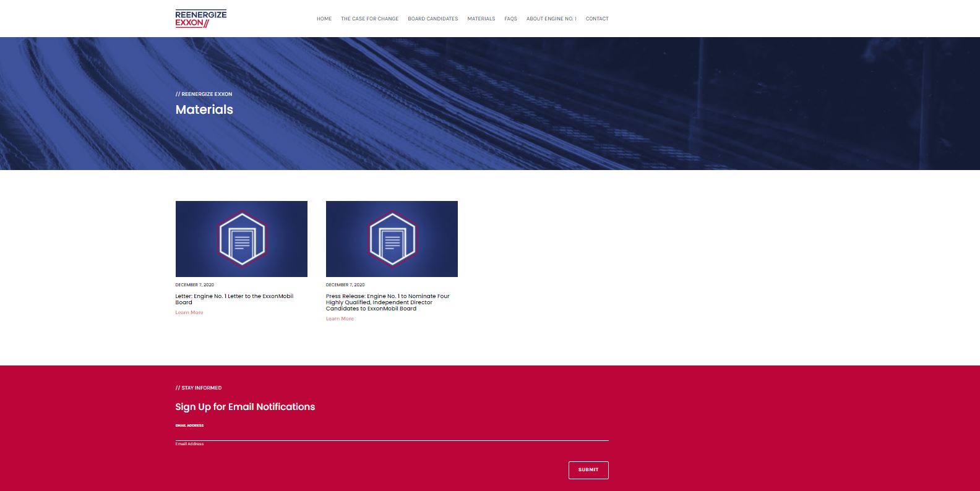Open the FAQs page

pos(510,19)
